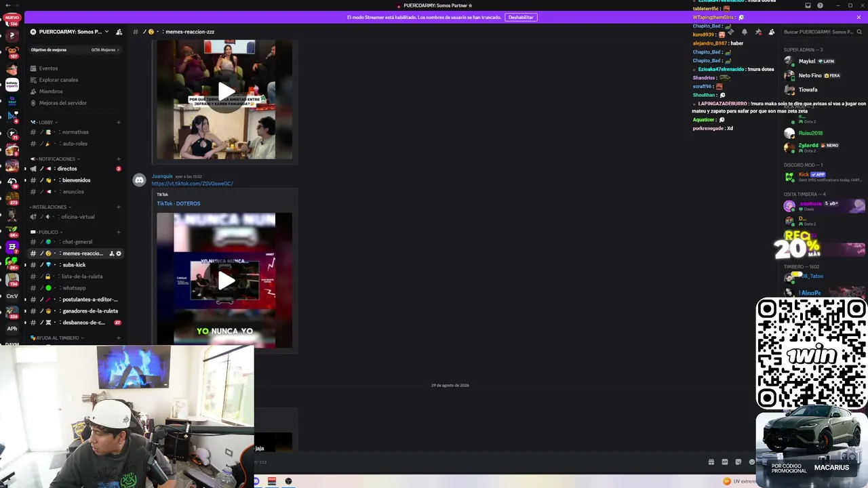Collapse the PÚBLICO category
The height and width of the screenshot is (488, 868).
tap(47, 232)
